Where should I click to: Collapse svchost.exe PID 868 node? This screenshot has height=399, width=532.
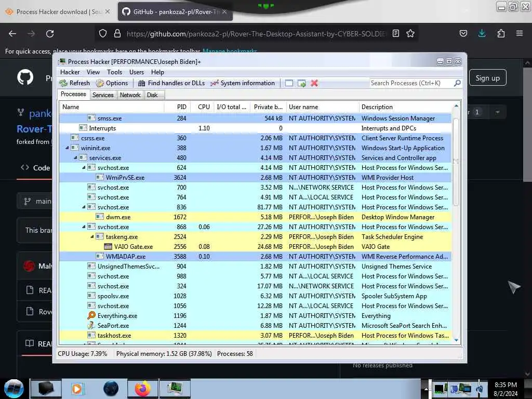coord(84,227)
